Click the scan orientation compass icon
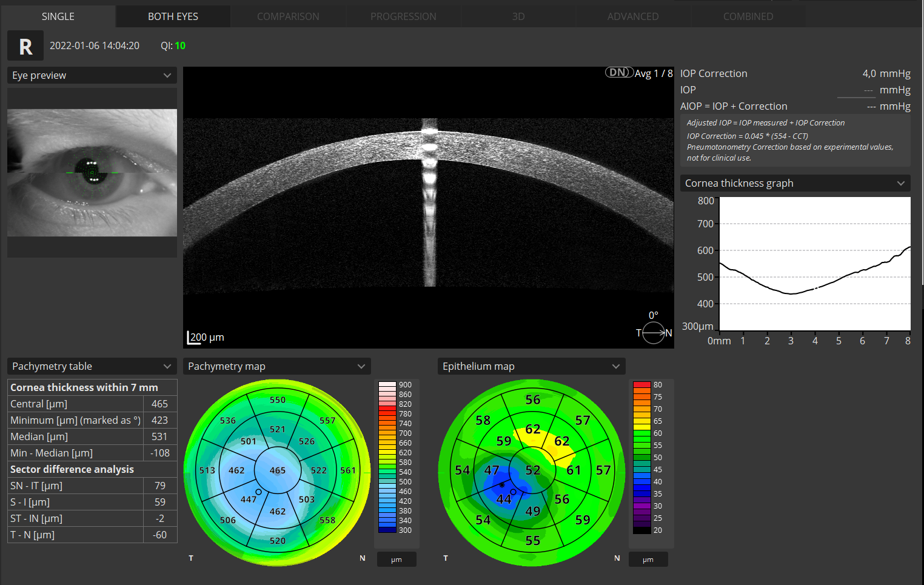The width and height of the screenshot is (924, 585). coord(653,332)
